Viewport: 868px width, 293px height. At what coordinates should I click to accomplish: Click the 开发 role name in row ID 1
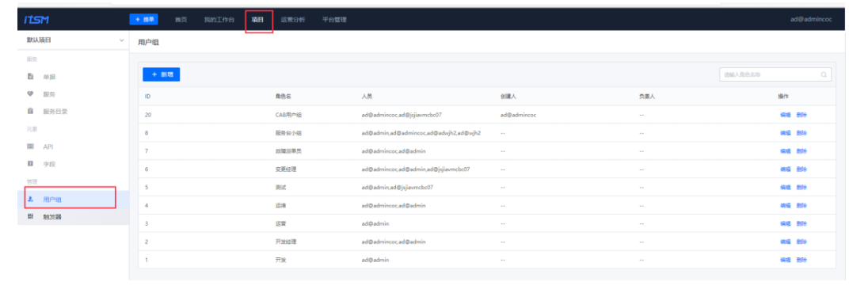280,260
